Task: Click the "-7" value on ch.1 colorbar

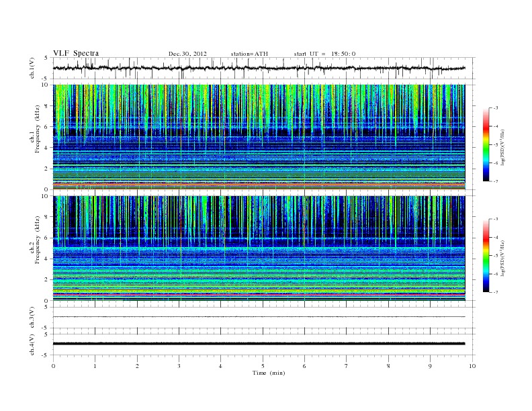Action: point(496,181)
